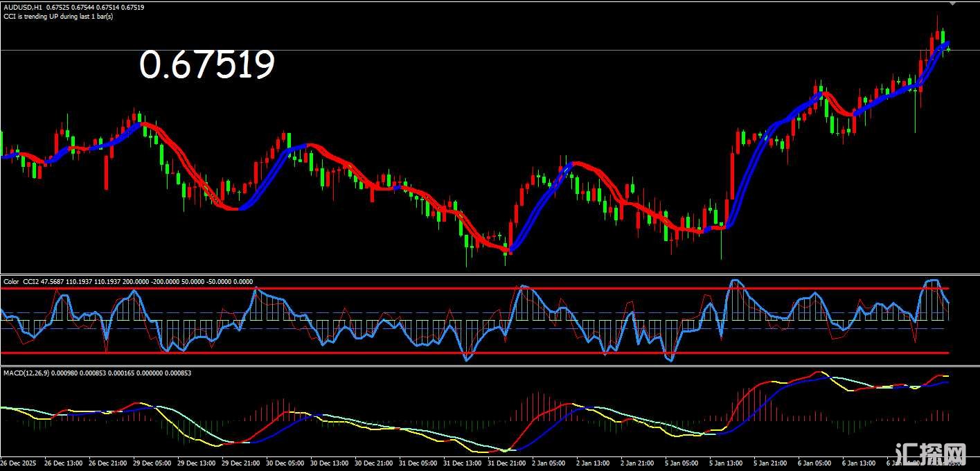This screenshot has width=980, height=471.
Task: Click the divider between price chart and CCI
Action: point(485,275)
